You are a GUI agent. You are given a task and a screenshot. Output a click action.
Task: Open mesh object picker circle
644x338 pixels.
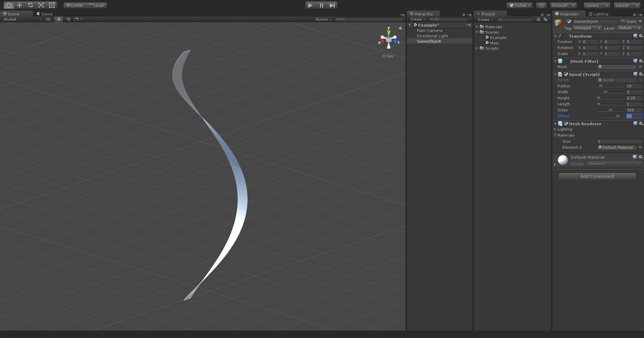pyautogui.click(x=640, y=67)
